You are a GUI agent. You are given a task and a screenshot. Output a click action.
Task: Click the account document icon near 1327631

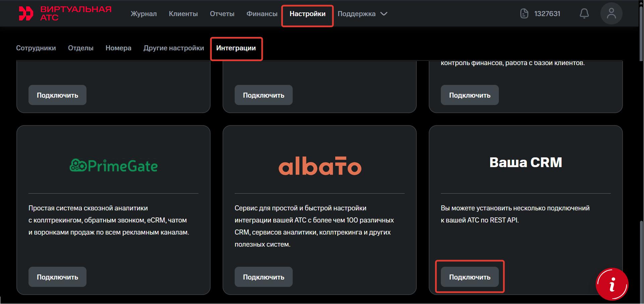tap(524, 13)
